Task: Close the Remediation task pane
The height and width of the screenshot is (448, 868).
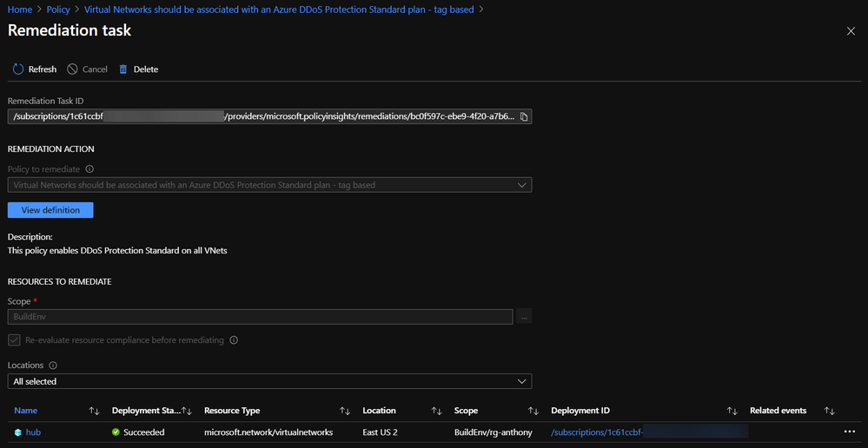Action: coord(851,31)
